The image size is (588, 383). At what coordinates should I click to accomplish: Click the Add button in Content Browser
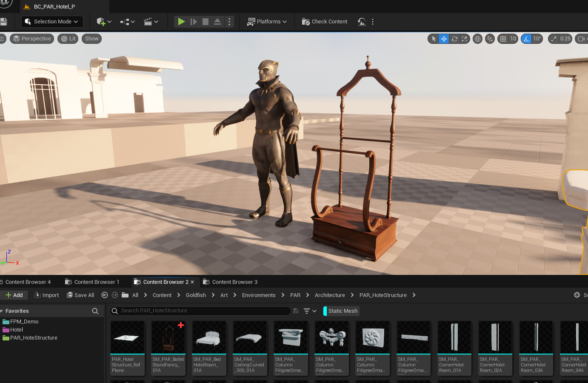pyautogui.click(x=14, y=295)
